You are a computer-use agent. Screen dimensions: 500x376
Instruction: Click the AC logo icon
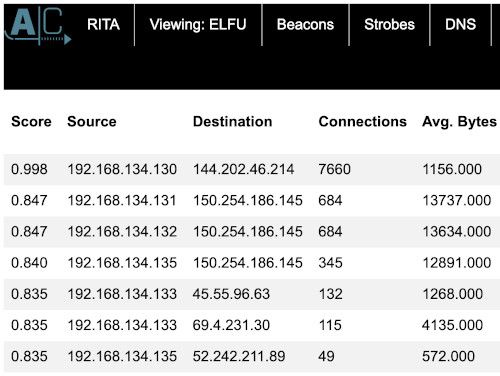pyautogui.click(x=38, y=26)
